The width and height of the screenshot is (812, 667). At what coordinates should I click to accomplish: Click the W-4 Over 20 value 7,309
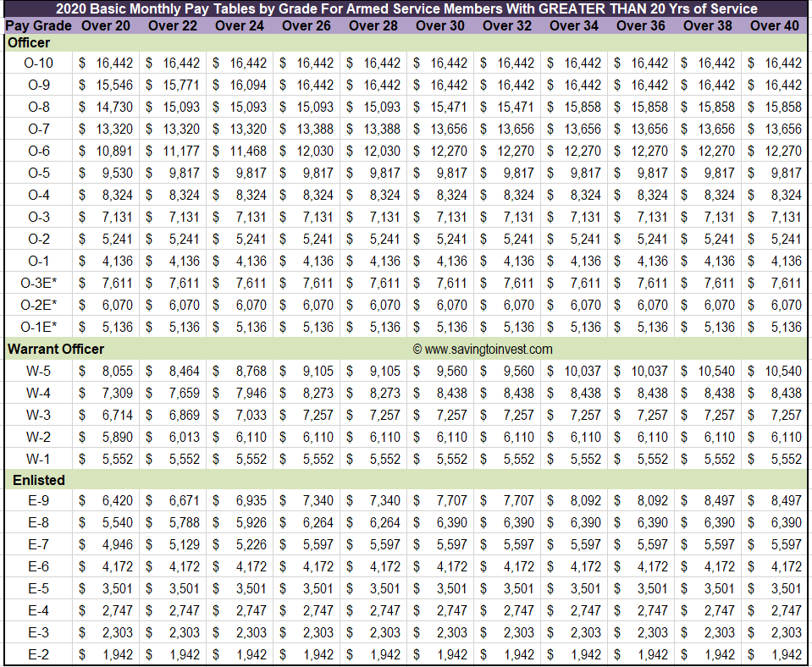[118, 393]
